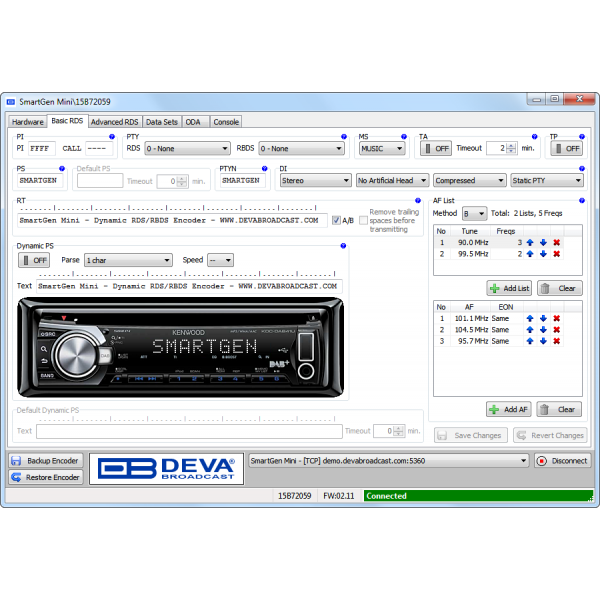Click Clear under the AF list
Screen dimensions: 600x600
[x=559, y=409]
